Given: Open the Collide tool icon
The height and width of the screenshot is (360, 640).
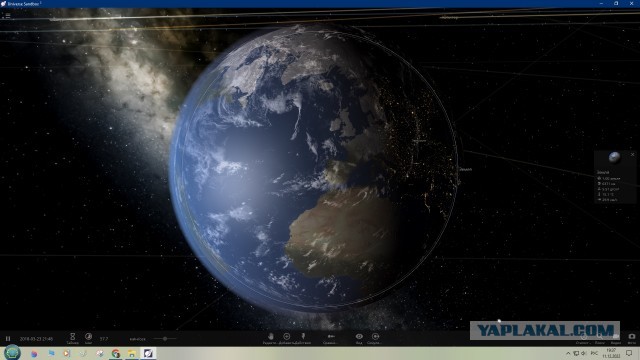Looking at the screenshot, I should 375,336.
